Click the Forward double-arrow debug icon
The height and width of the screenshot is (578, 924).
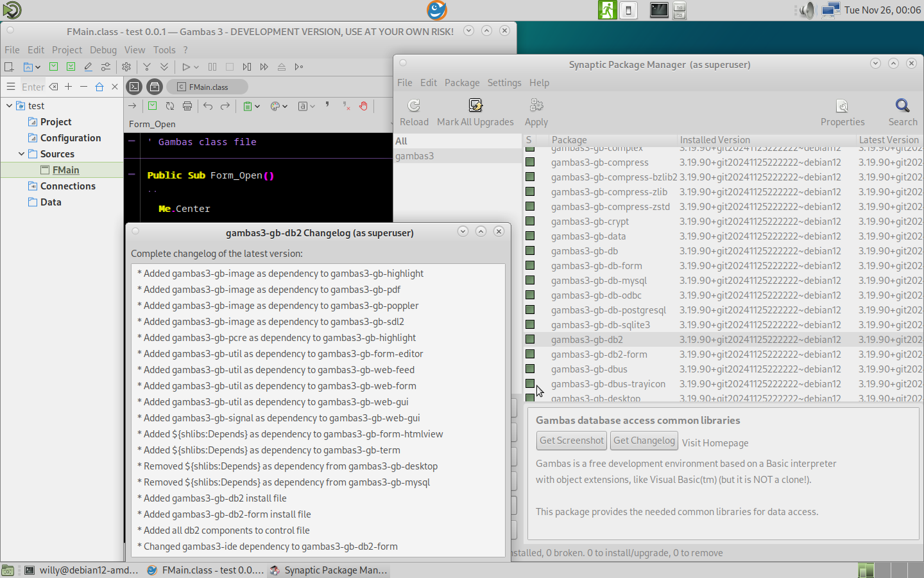click(264, 67)
